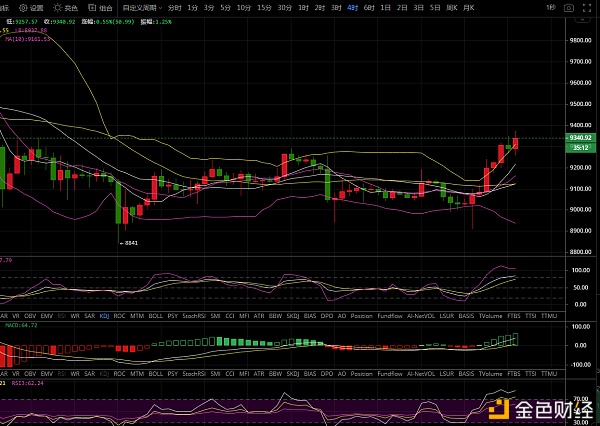This screenshot has width=600, height=426.
Task: Take a chart screenshot with camera icon
Action: [569, 8]
